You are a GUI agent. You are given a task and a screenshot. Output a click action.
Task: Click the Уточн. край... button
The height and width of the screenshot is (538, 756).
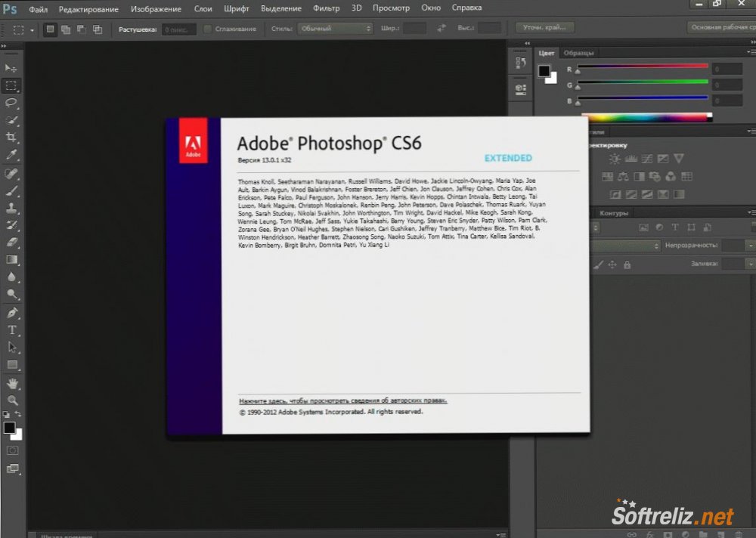coord(545,27)
